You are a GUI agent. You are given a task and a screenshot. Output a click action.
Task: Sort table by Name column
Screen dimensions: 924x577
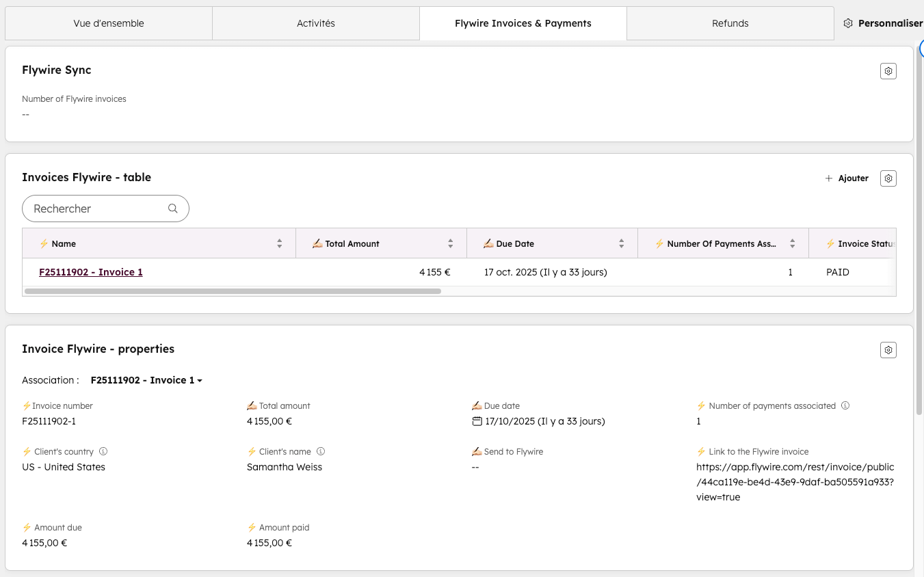pyautogui.click(x=279, y=243)
